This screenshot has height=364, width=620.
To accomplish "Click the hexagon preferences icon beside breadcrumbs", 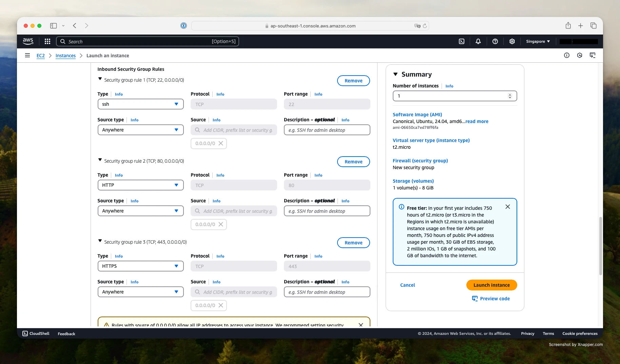I will pyautogui.click(x=580, y=55).
